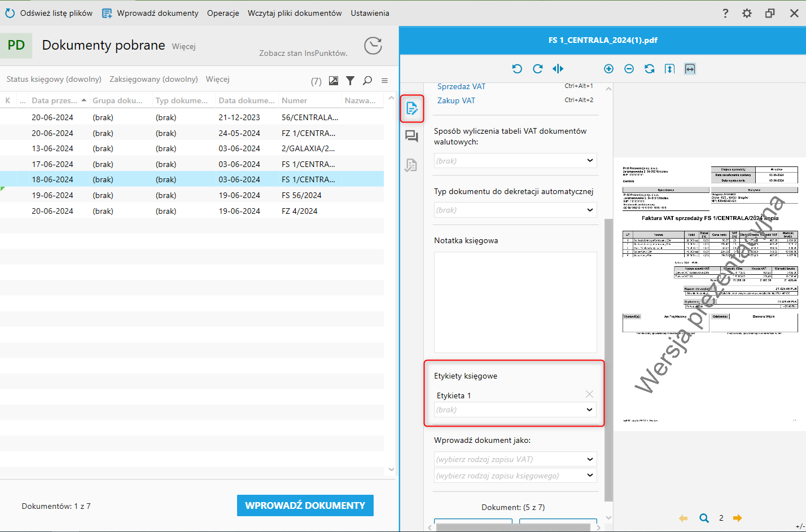This screenshot has height=532, width=806.
Task: Open Typ dokumentu do dekretacji automatycznej dropdown
Action: click(515, 210)
